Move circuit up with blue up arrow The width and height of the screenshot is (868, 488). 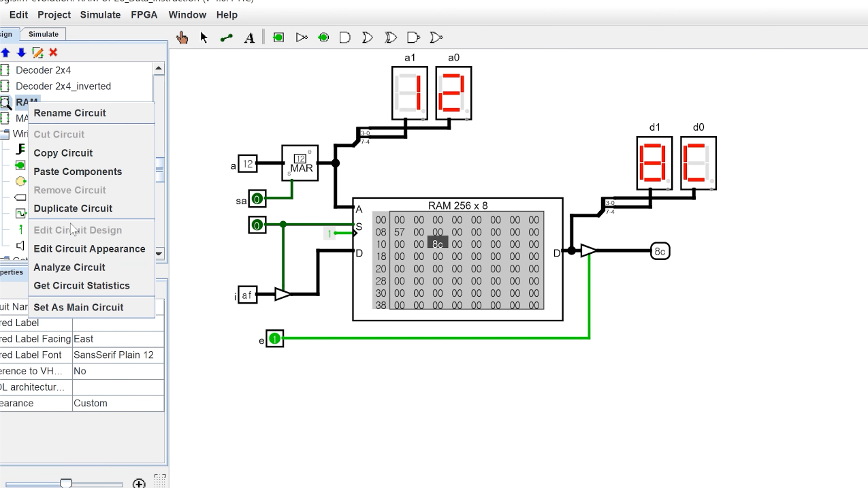pyautogui.click(x=5, y=52)
